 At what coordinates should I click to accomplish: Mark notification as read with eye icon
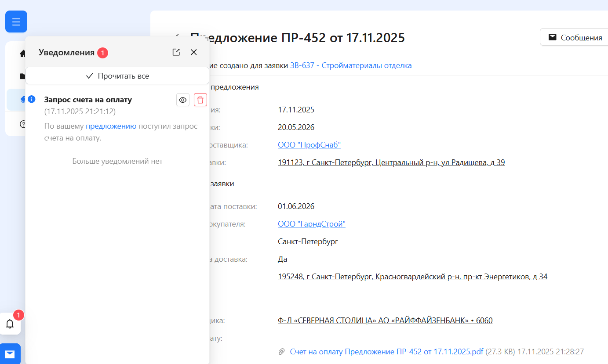click(x=183, y=100)
